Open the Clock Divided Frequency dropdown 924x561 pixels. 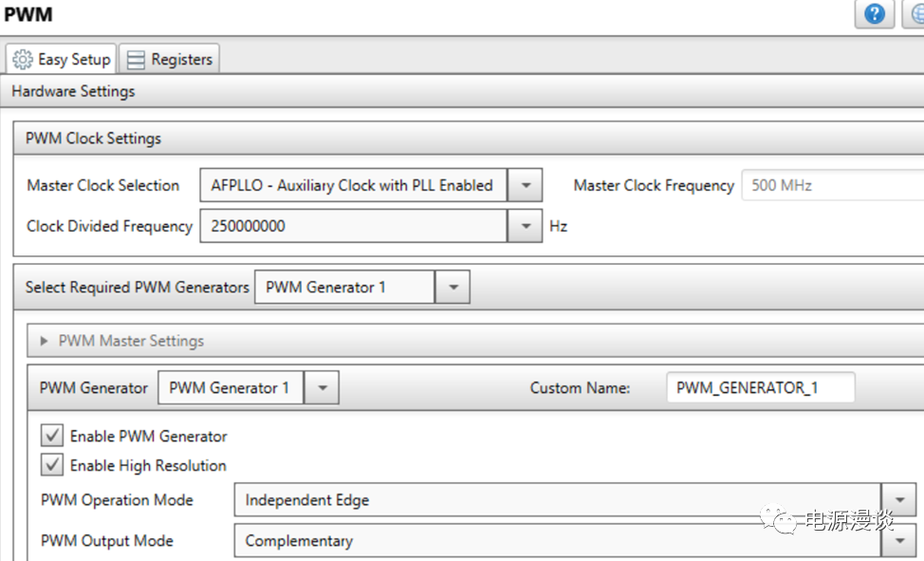525,227
